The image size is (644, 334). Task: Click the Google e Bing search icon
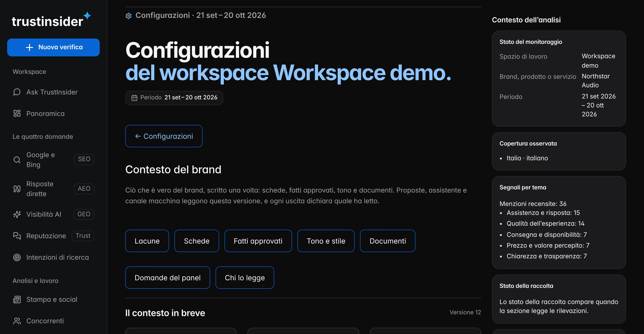pos(17,160)
